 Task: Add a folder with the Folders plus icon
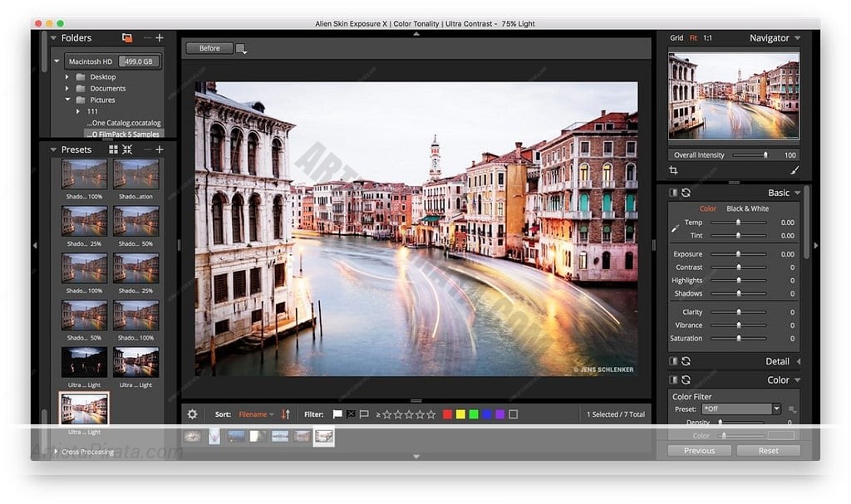[160, 37]
